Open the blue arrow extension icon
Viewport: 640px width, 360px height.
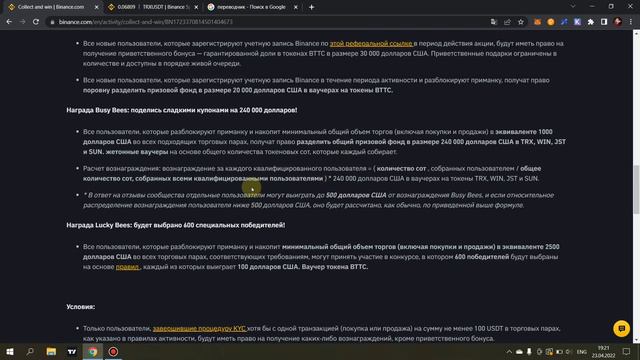pyautogui.click(x=564, y=22)
